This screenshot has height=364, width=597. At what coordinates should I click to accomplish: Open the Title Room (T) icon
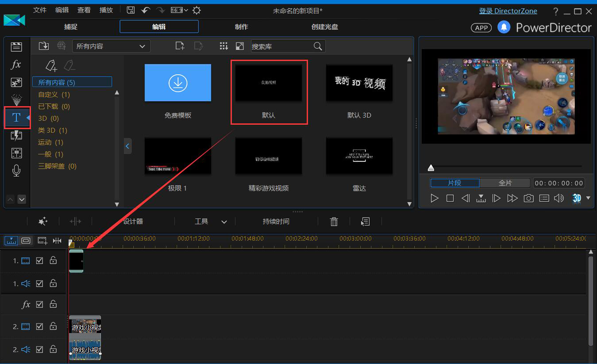click(16, 118)
